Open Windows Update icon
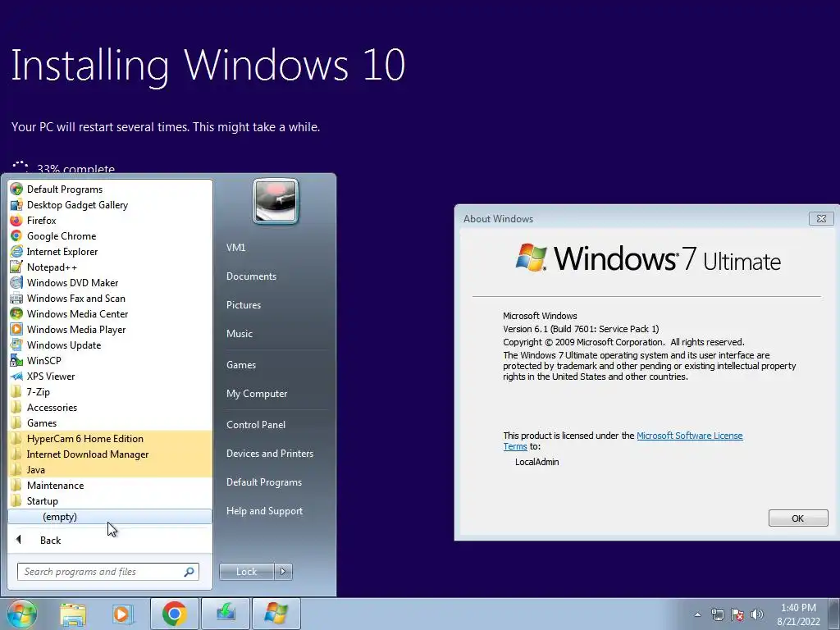840x630 pixels. tap(16, 345)
